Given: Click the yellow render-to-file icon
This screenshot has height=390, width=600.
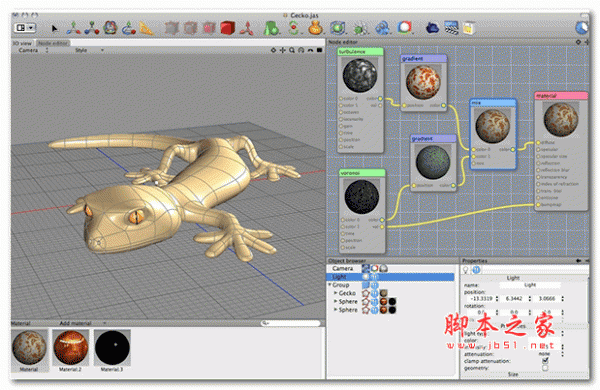Looking at the screenshot, I should (x=469, y=28).
